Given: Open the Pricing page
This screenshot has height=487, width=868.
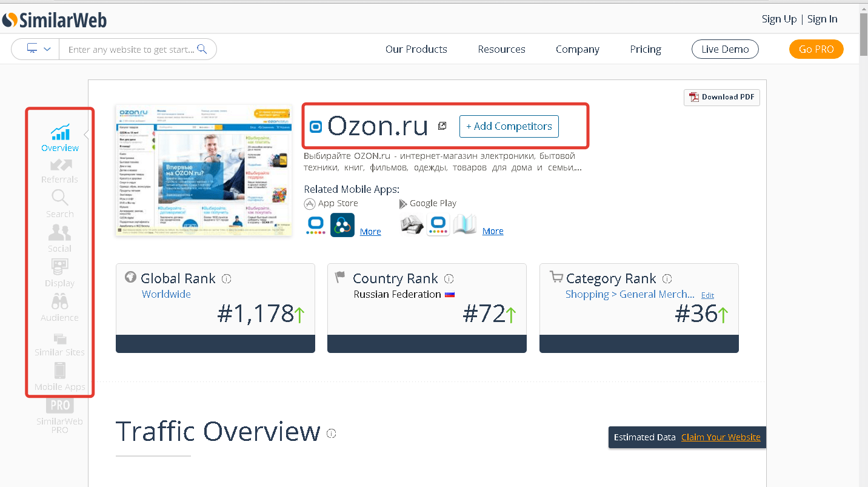Looking at the screenshot, I should coord(645,49).
